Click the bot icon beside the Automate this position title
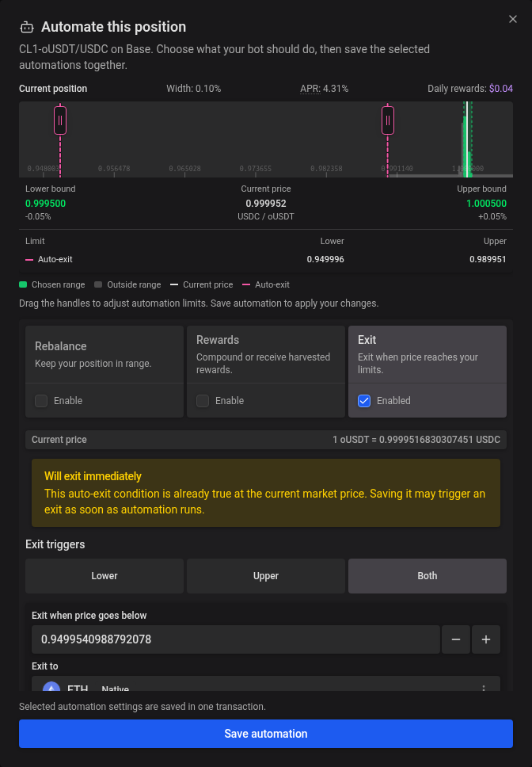 27,28
